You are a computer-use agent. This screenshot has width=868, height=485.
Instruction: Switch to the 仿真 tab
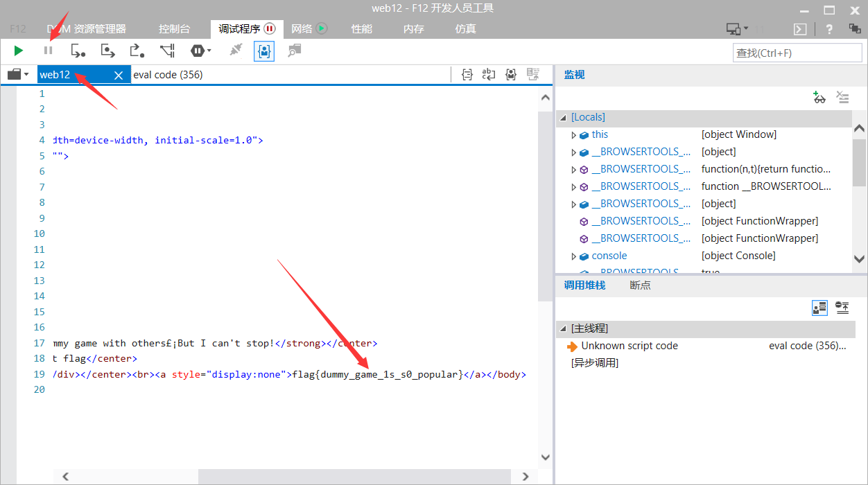(466, 29)
